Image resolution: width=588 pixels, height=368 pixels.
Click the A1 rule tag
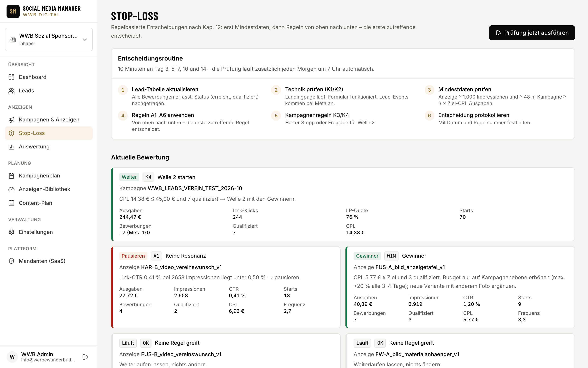pyautogui.click(x=156, y=256)
